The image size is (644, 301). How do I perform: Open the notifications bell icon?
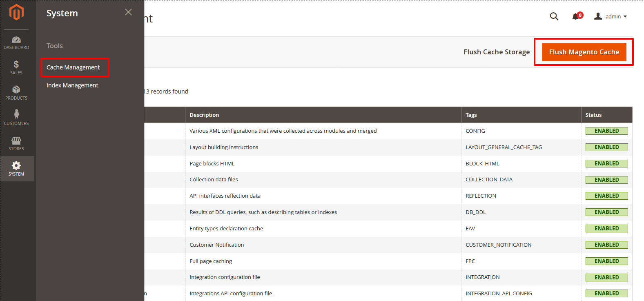coord(575,16)
